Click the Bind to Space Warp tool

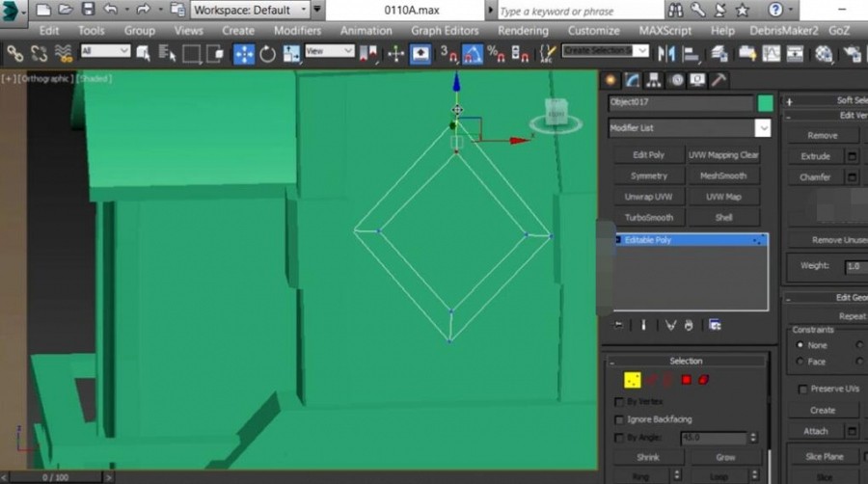point(64,54)
